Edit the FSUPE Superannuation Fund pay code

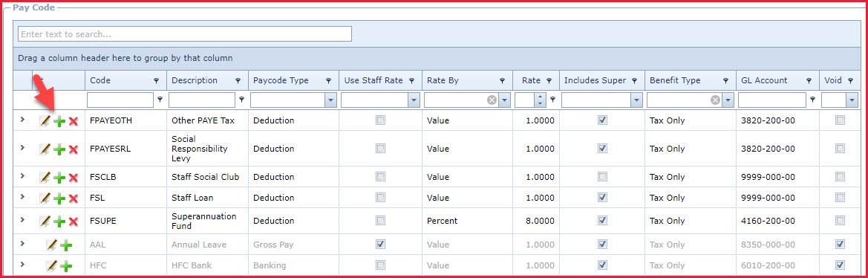point(45,221)
